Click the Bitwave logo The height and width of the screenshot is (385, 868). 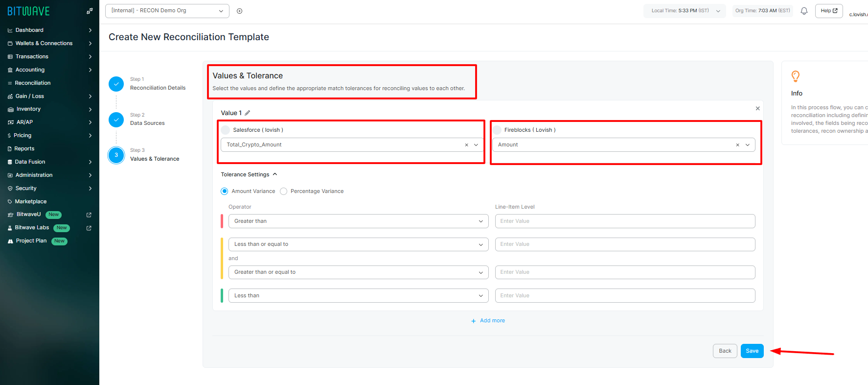[x=28, y=11]
